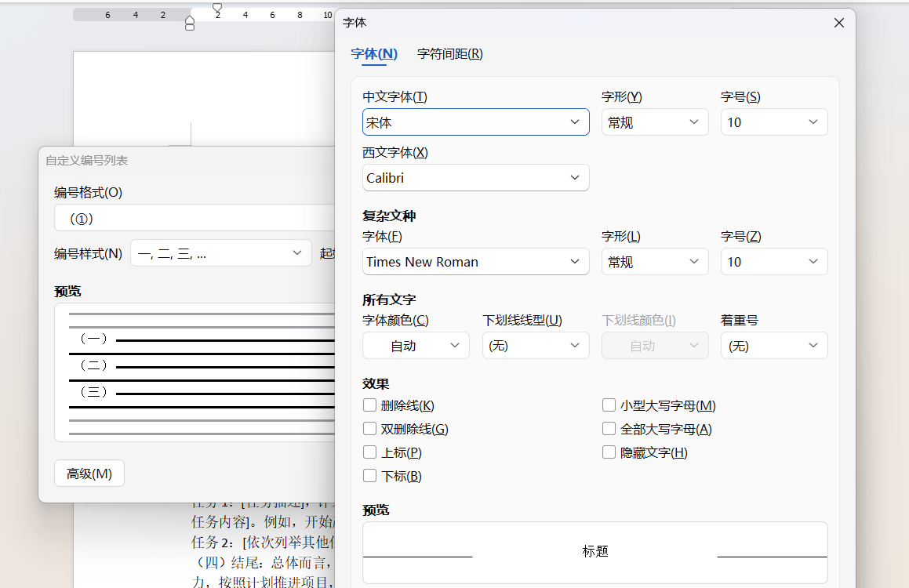909x588 pixels.
Task: Enable the 隐藏文字 effect
Action: [609, 452]
